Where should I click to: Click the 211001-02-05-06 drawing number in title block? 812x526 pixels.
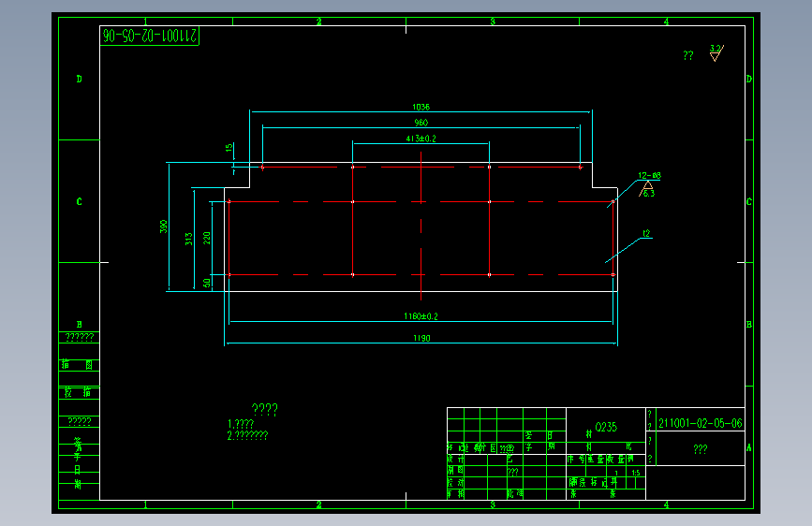coord(701,423)
